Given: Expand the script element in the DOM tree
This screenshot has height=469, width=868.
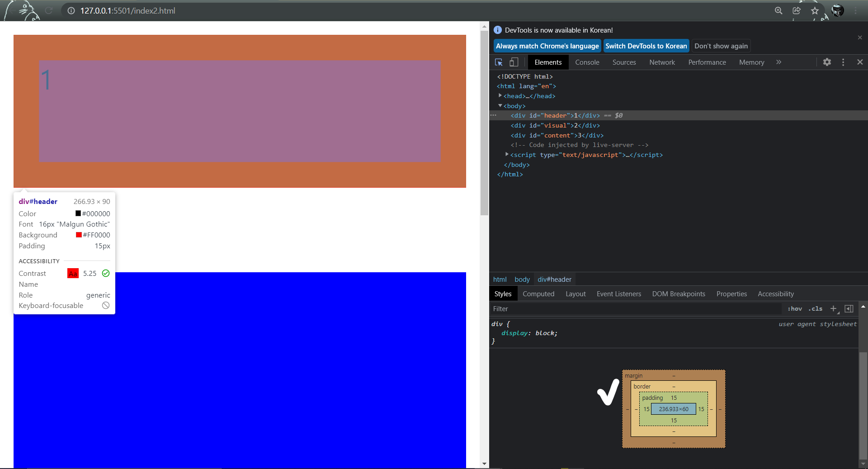Looking at the screenshot, I should 507,154.
